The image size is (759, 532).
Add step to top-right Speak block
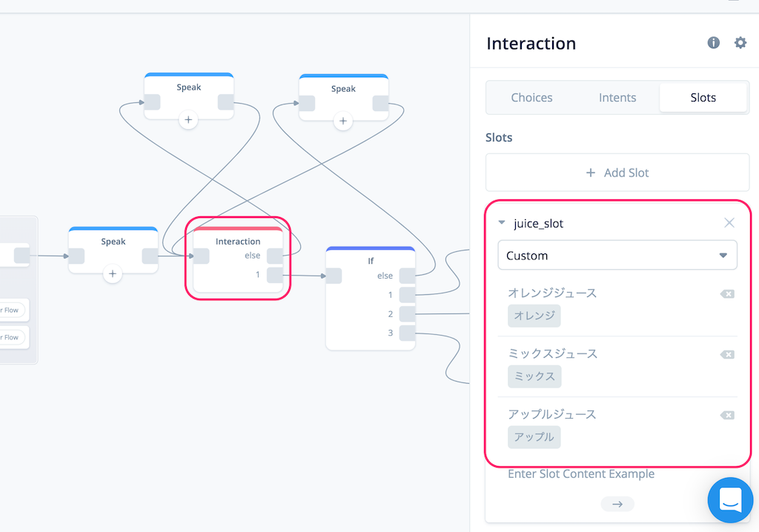pyautogui.click(x=342, y=121)
